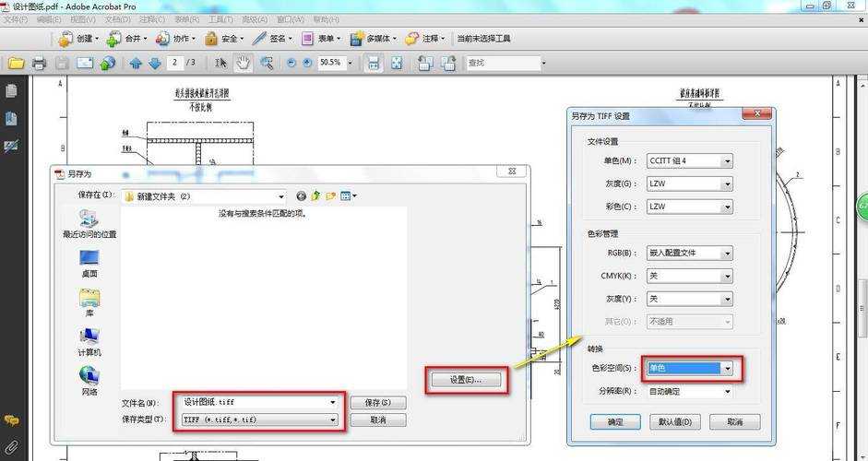Select 库 in places bar
868x461 pixels.
pos(89,303)
